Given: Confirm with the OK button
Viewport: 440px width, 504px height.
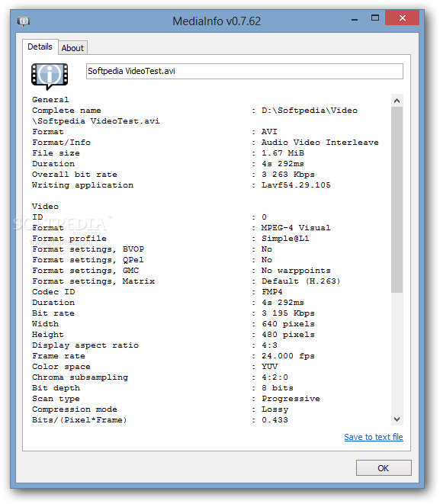Looking at the screenshot, I should [384, 467].
